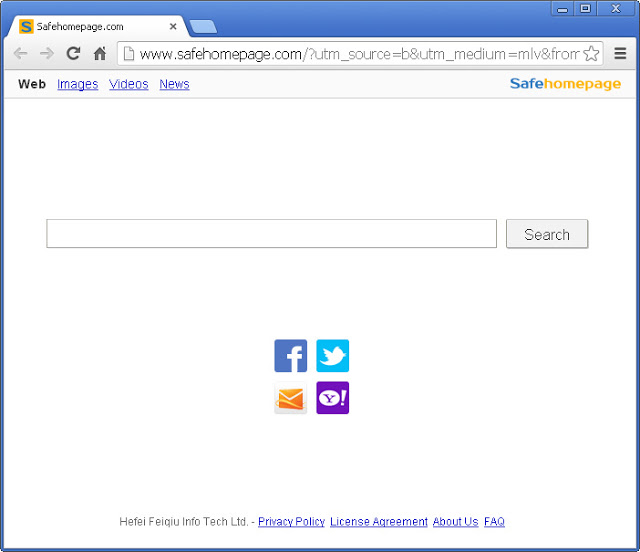Click the address bar URL

(359, 54)
